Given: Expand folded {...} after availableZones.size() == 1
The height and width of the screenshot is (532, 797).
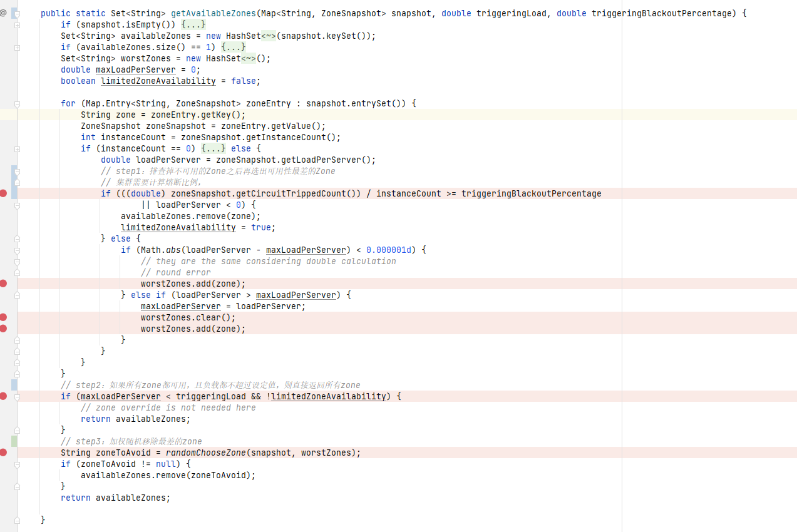Looking at the screenshot, I should click(233, 47).
